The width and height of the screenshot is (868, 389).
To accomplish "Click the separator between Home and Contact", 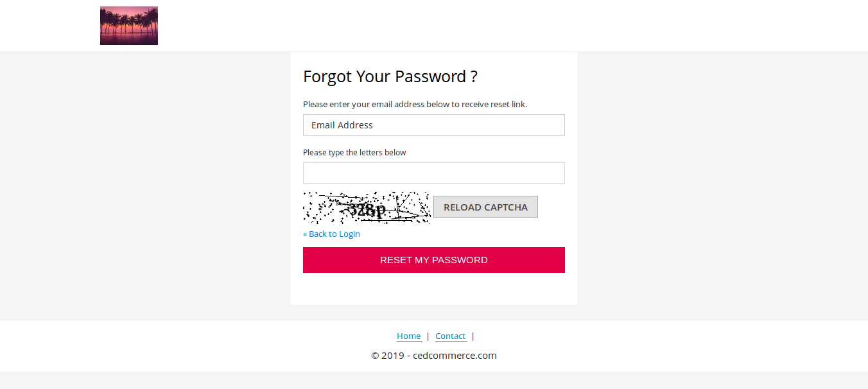I will tap(428, 336).
